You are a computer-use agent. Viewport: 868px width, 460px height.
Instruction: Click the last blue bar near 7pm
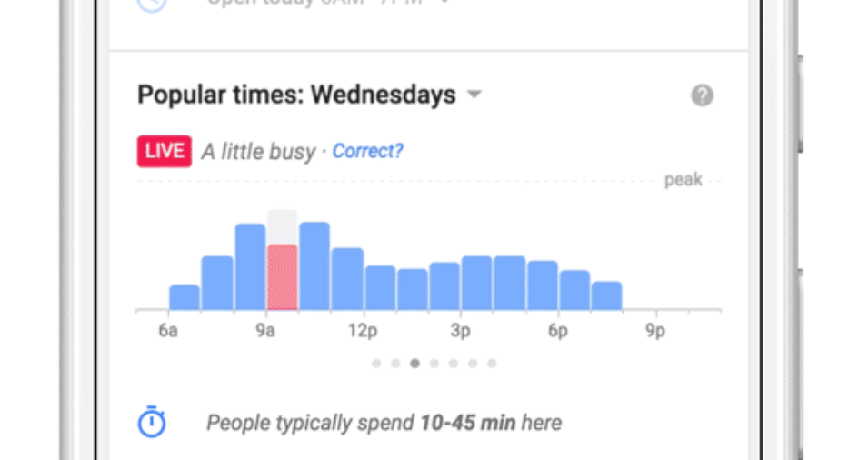(x=607, y=295)
